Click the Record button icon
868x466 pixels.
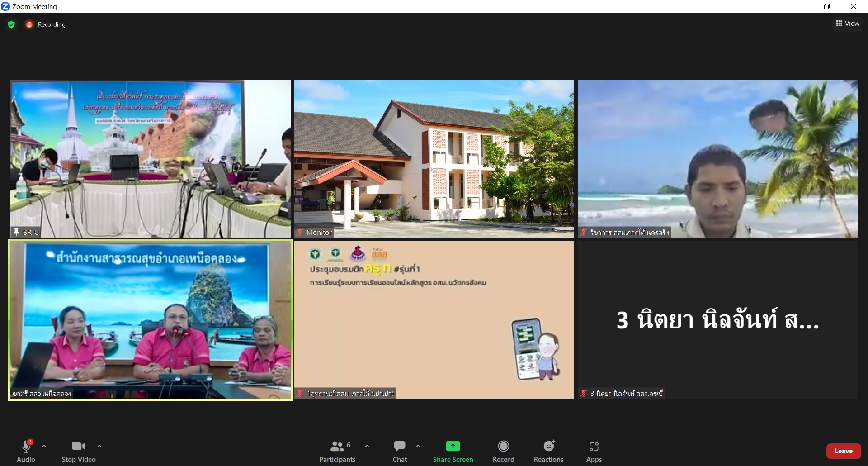503,447
